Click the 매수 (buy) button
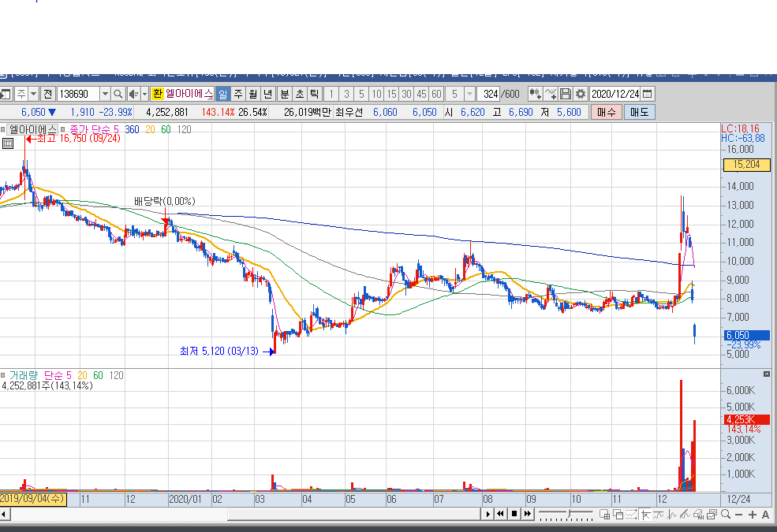777x532 pixels. (606, 113)
